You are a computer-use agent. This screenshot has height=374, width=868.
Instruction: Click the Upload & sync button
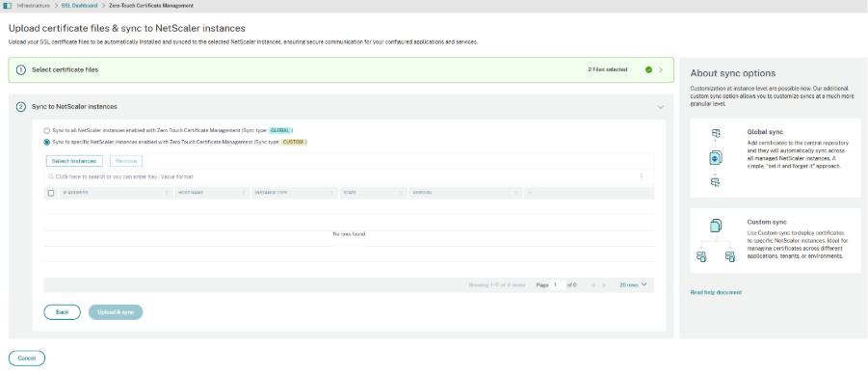coord(116,312)
